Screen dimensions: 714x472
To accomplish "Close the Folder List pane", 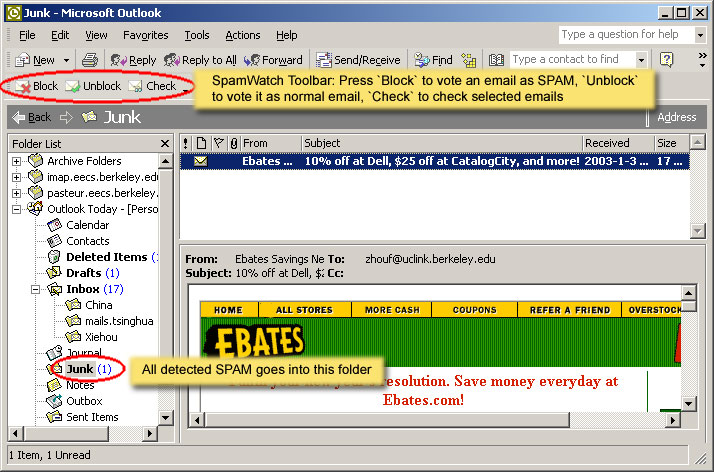I will tap(165, 144).
